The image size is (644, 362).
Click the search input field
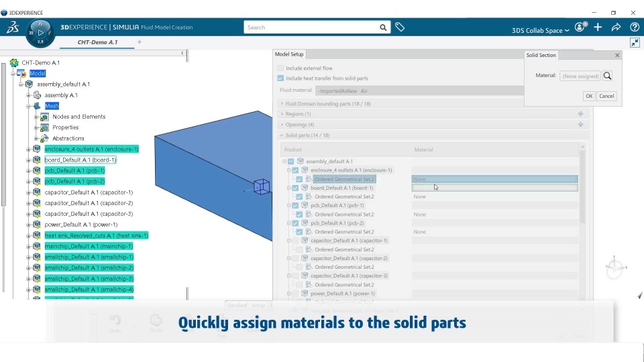[x=311, y=27]
